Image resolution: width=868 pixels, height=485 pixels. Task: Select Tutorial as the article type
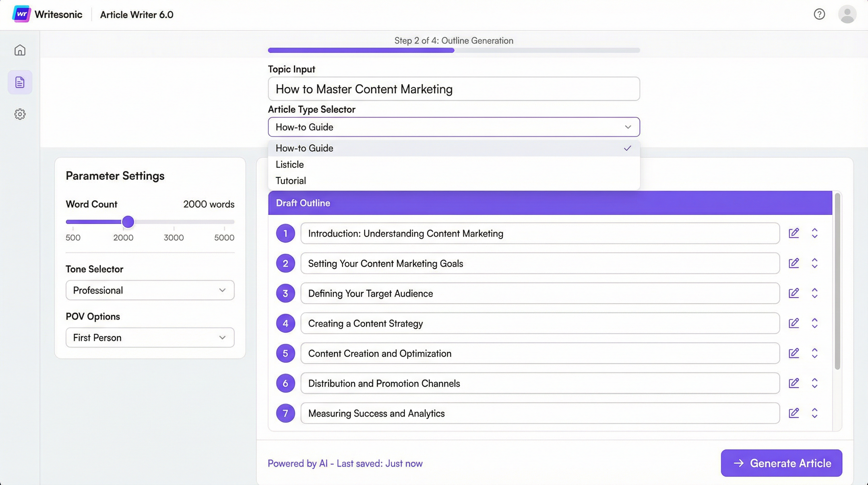click(x=290, y=180)
